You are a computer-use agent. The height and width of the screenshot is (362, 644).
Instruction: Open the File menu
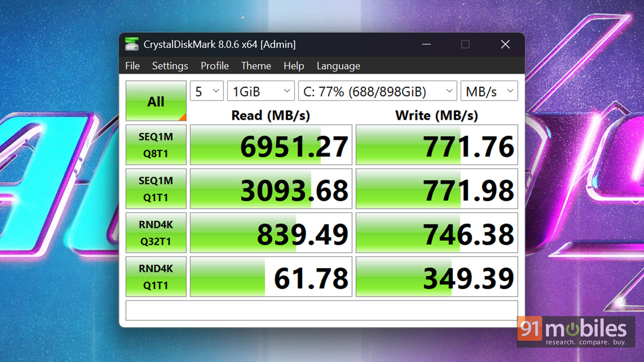pos(132,66)
